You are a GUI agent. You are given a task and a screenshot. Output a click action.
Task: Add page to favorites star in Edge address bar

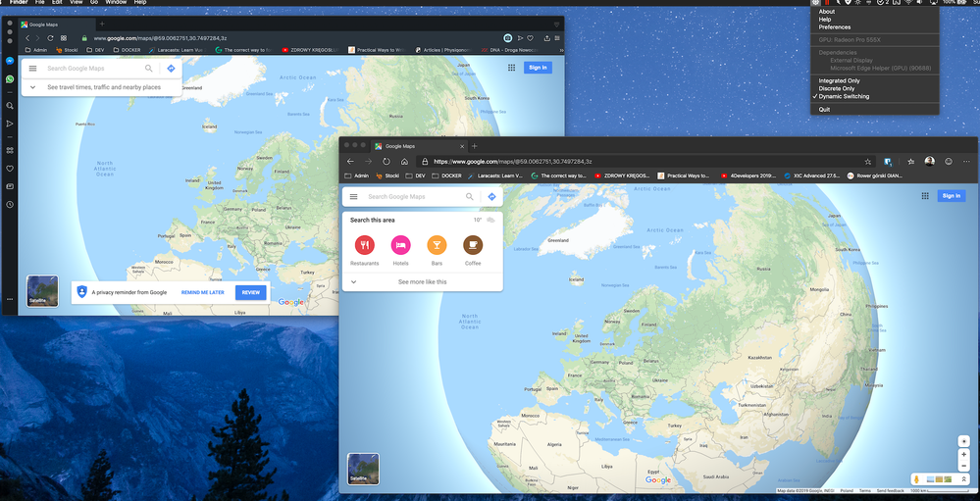[x=868, y=161]
